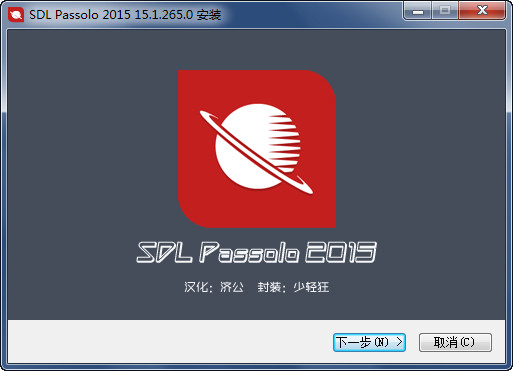
Task: Minimize the installer window
Action: point(417,11)
